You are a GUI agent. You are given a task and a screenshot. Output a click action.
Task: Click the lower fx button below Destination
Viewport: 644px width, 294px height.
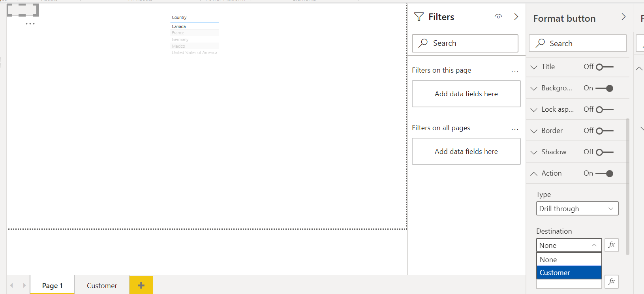point(612,281)
